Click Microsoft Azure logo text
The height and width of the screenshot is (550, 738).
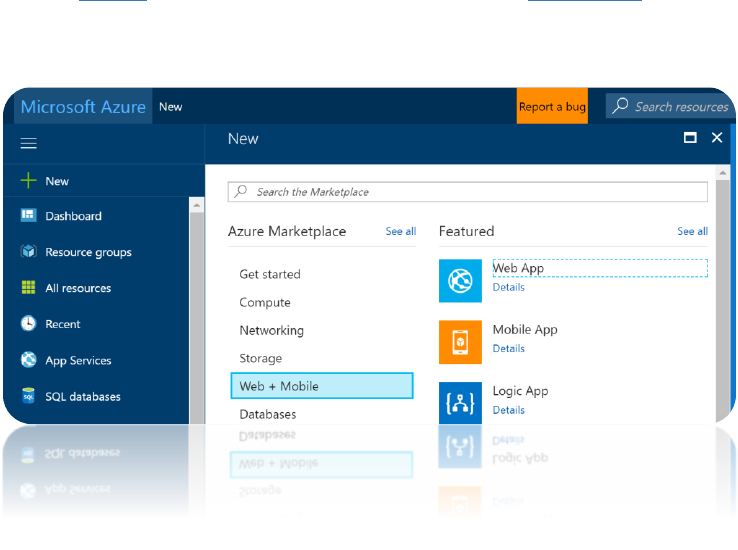(83, 107)
